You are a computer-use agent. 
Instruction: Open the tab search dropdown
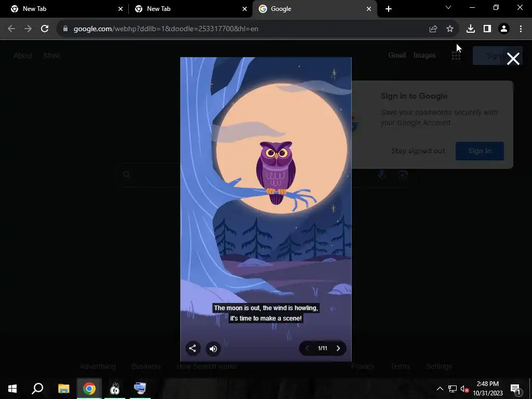click(x=448, y=7)
